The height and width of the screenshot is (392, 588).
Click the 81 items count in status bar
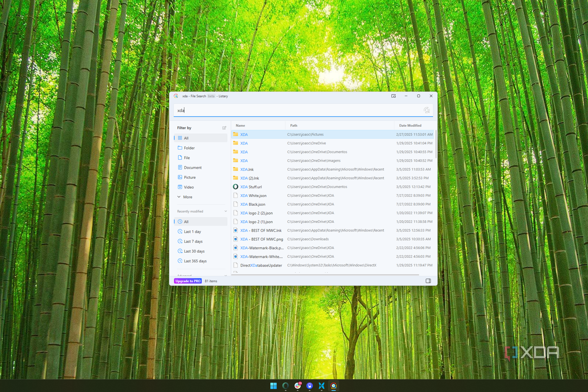tap(211, 281)
